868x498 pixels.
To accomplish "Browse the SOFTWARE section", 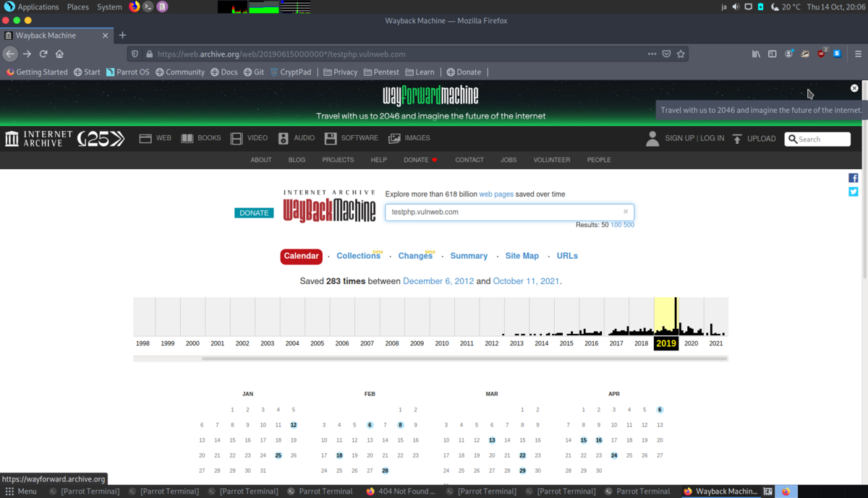I will [x=351, y=138].
